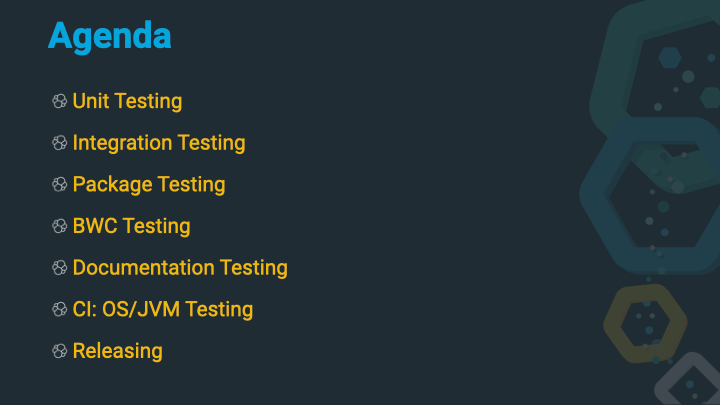Image resolution: width=720 pixels, height=405 pixels.
Task: Click the Package Testing agenda item
Action: click(x=149, y=185)
